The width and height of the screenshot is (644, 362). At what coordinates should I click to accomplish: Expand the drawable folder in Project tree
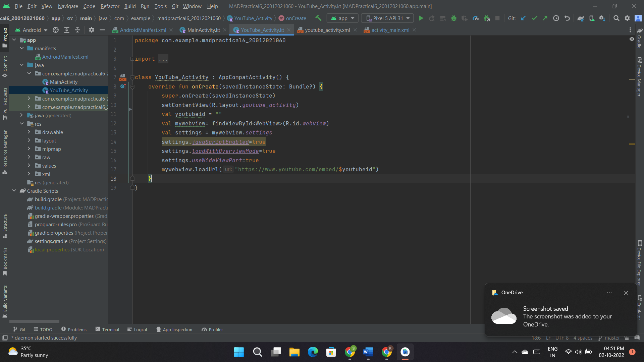click(29, 132)
